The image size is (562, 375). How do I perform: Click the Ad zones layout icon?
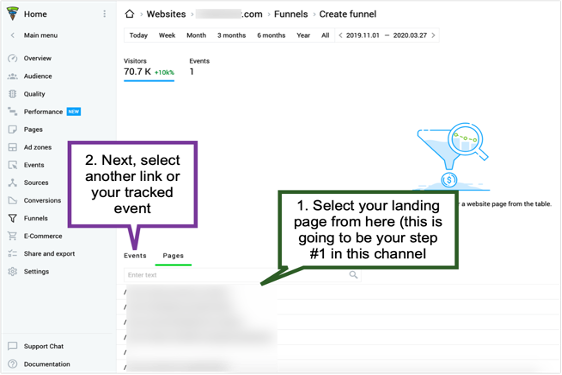click(x=13, y=147)
